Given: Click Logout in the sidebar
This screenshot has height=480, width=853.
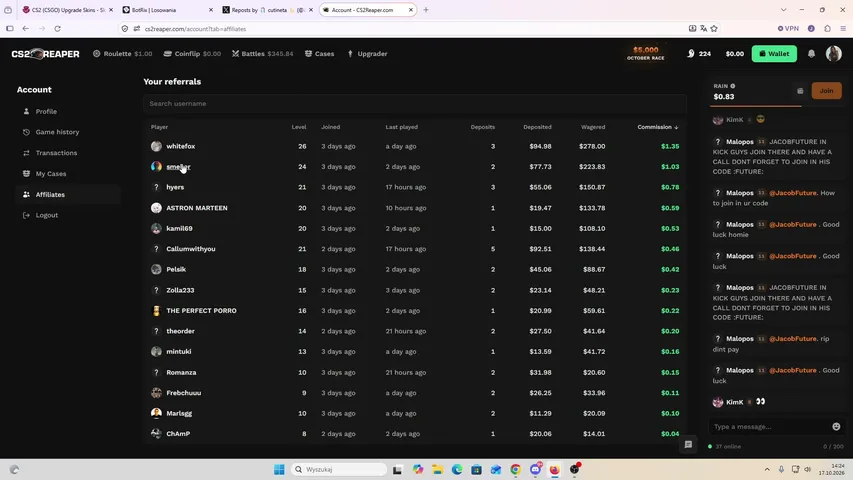Looking at the screenshot, I should click(46, 215).
